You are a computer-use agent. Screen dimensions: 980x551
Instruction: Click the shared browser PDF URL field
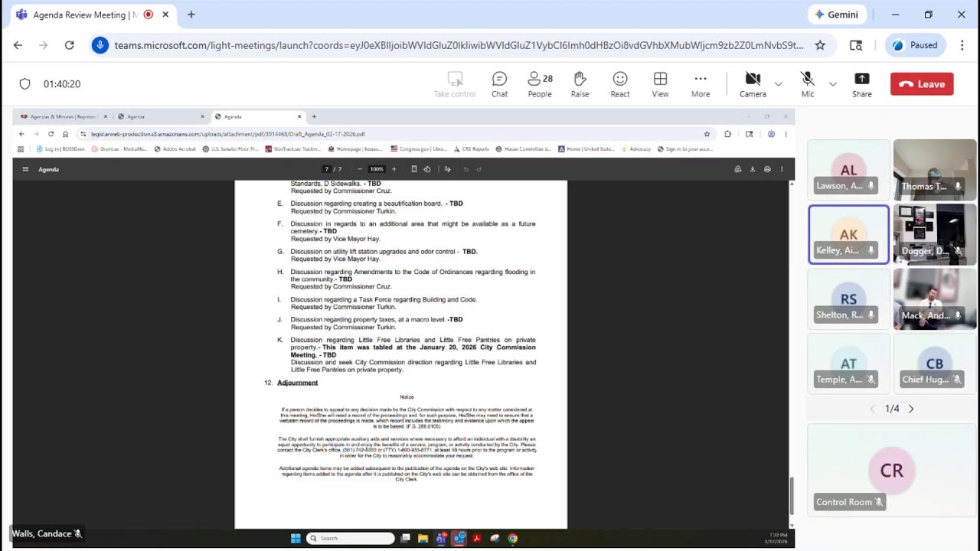(390, 134)
